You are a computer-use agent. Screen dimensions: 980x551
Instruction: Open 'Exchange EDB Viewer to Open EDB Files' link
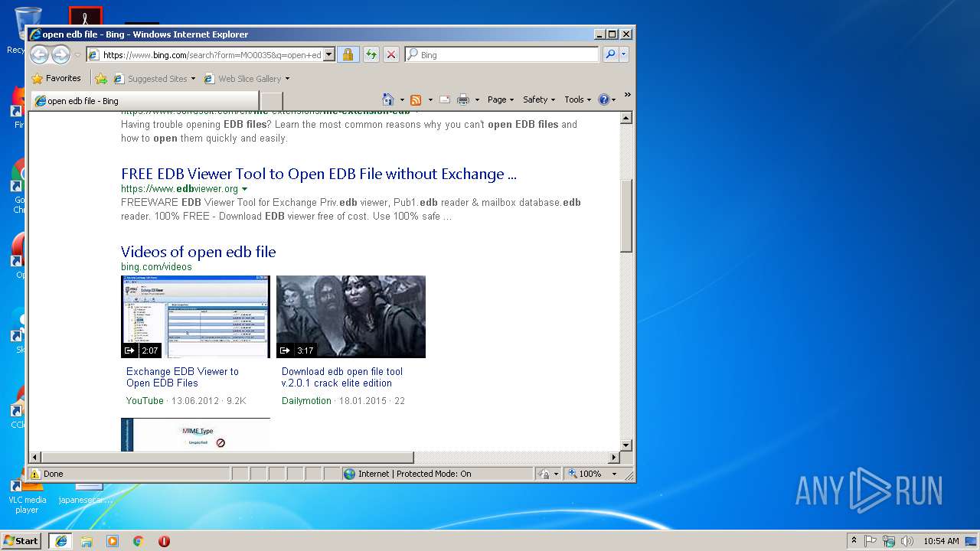point(182,377)
